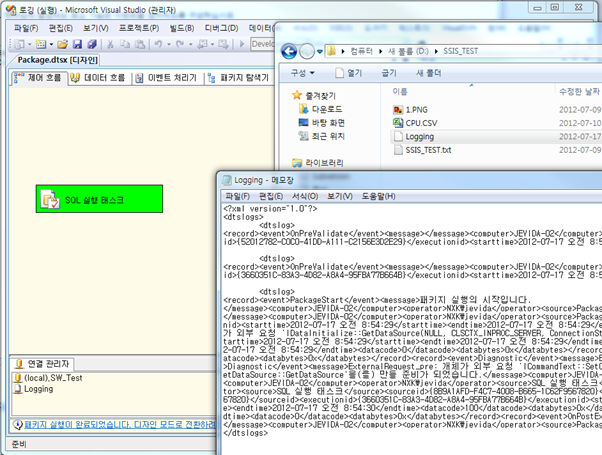Click the Copy toolbar icon
Screen dimensions: 602x455
pos(125,44)
